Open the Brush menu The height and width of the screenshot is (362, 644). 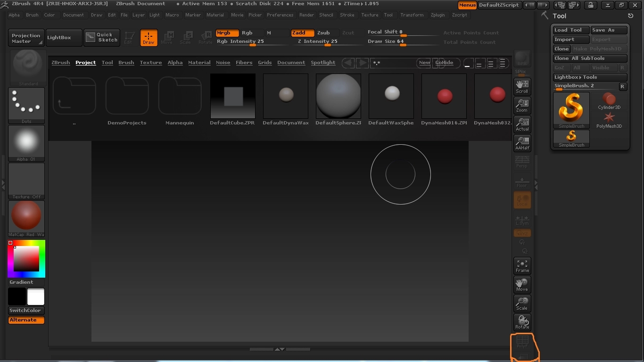click(x=32, y=15)
